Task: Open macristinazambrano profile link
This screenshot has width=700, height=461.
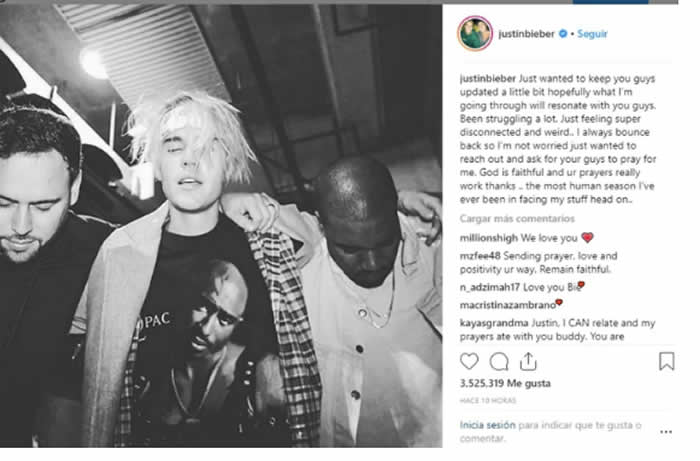Action: 508,305
